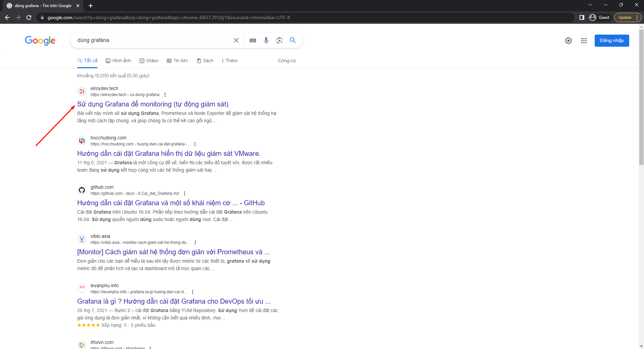644x349 pixels.
Task: Open the elroydev.tech result options menu
Action: 165,95
